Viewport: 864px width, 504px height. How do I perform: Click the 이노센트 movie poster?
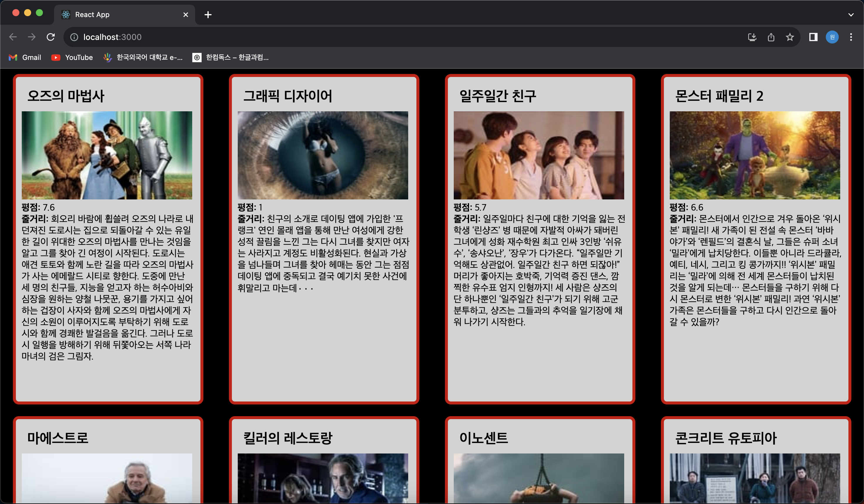click(539, 478)
